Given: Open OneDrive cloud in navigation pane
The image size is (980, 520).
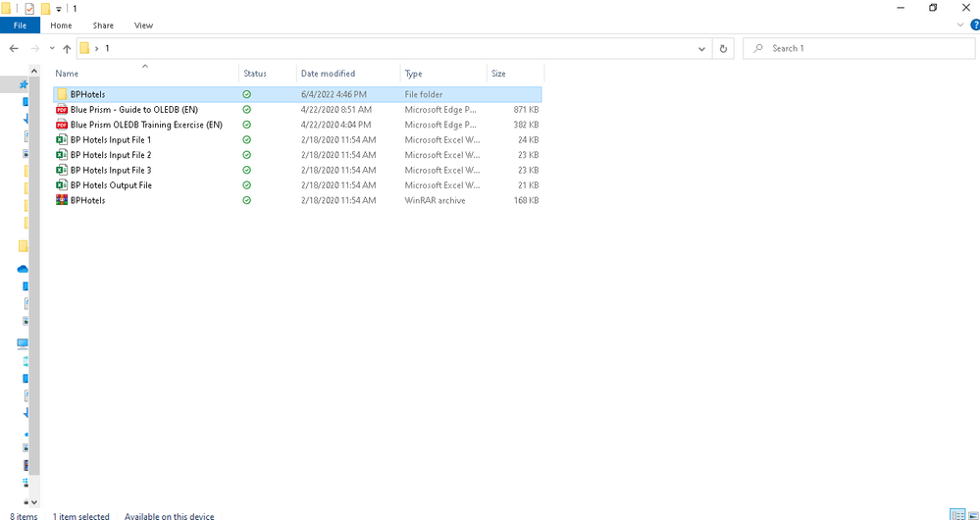Looking at the screenshot, I should coord(24,269).
